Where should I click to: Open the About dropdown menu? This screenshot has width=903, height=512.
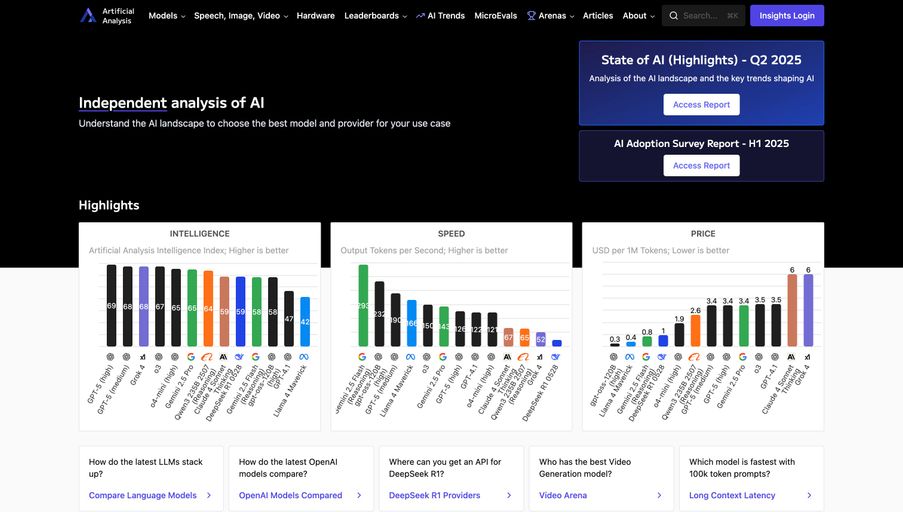[x=638, y=16]
